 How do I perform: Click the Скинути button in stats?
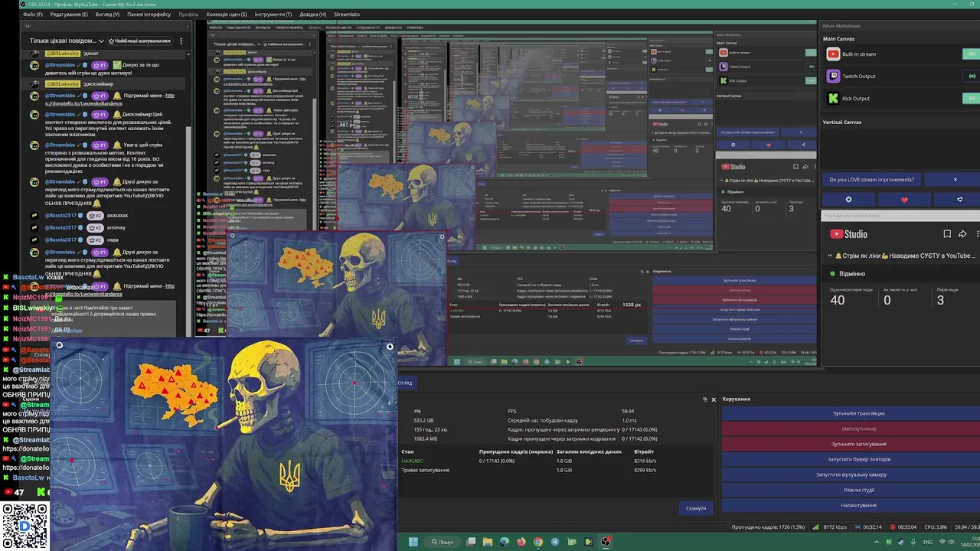[x=696, y=508]
